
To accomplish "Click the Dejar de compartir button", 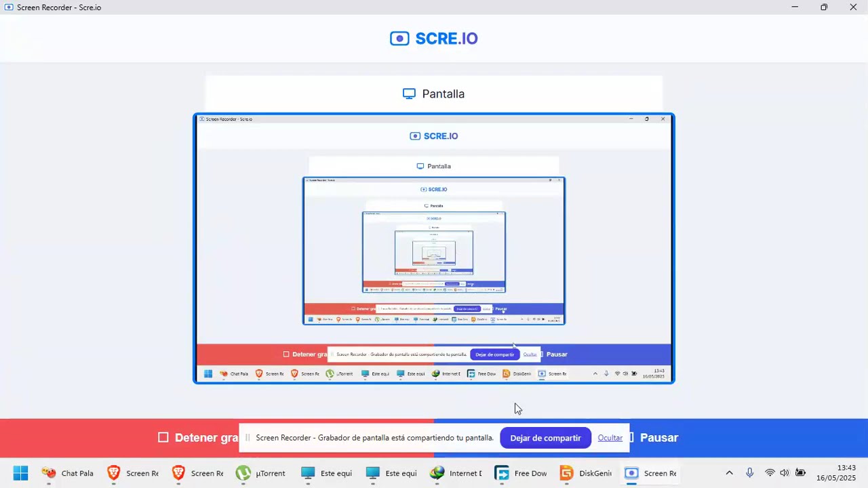I will (x=545, y=438).
